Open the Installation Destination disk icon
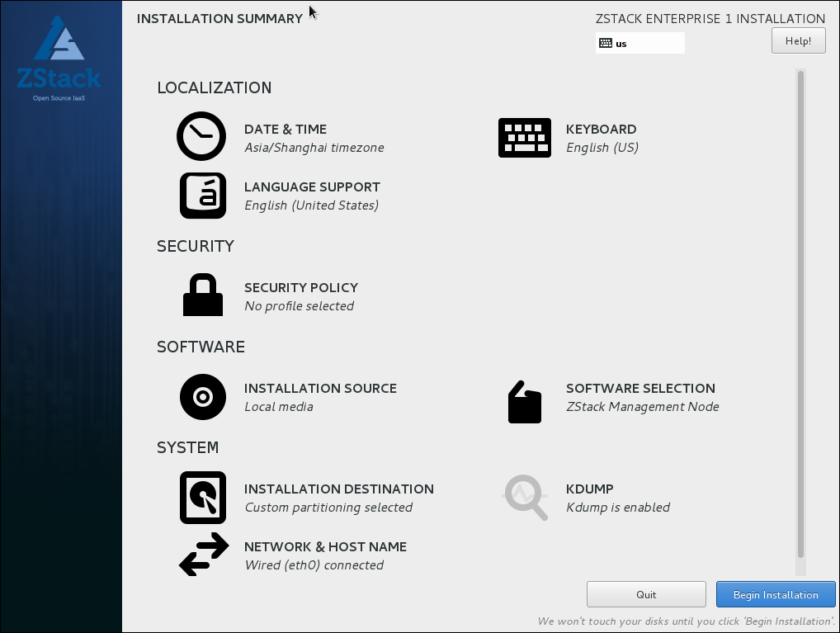This screenshot has height=633, width=840. click(x=203, y=498)
